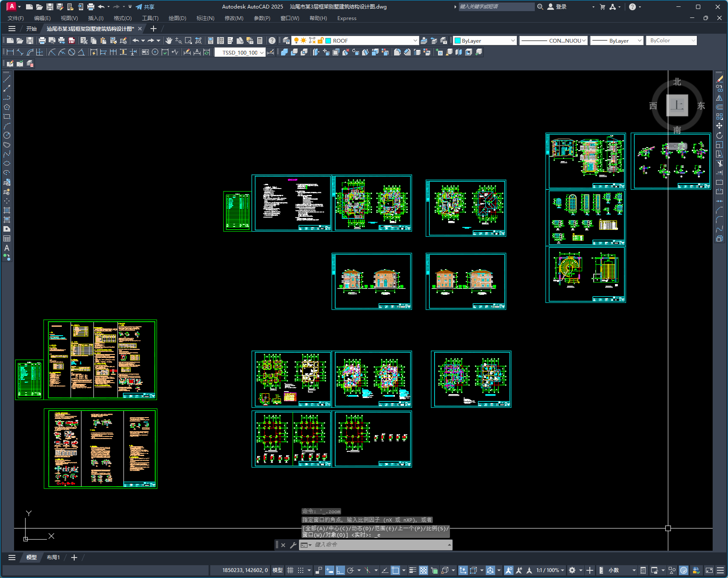Image resolution: width=728 pixels, height=578 pixels.
Task: Click the spiral staircase drawing sheet thumbnail
Action: (586, 274)
